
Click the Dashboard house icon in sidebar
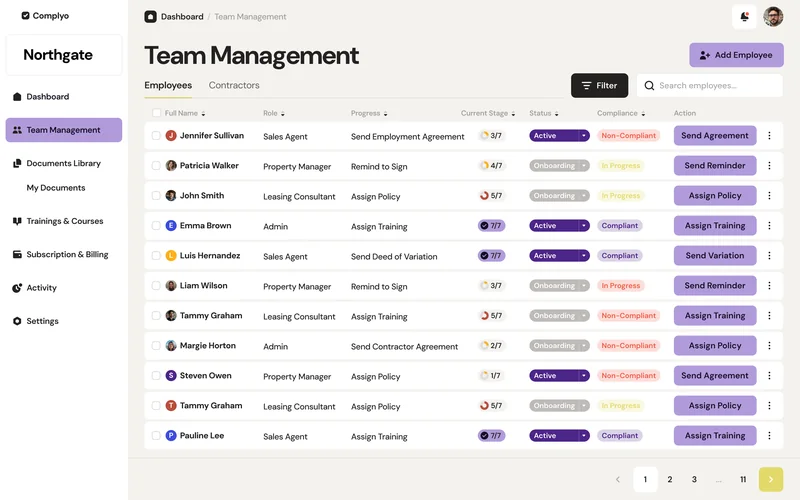17,96
